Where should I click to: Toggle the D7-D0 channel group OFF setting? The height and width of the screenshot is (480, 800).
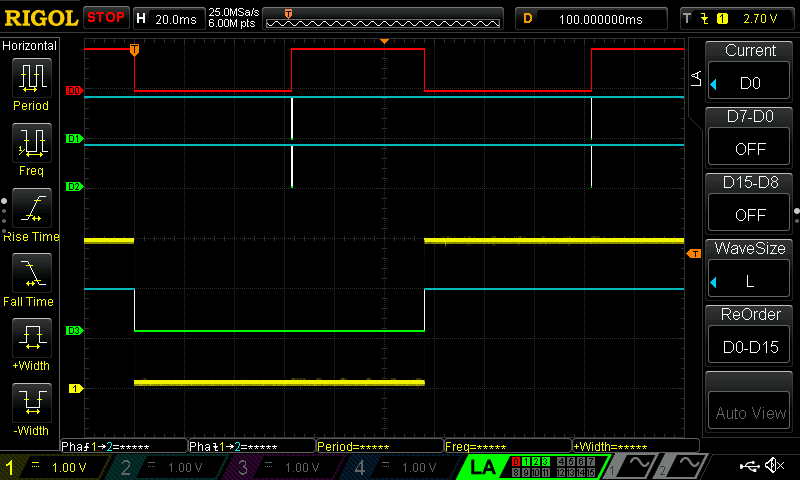coord(750,134)
